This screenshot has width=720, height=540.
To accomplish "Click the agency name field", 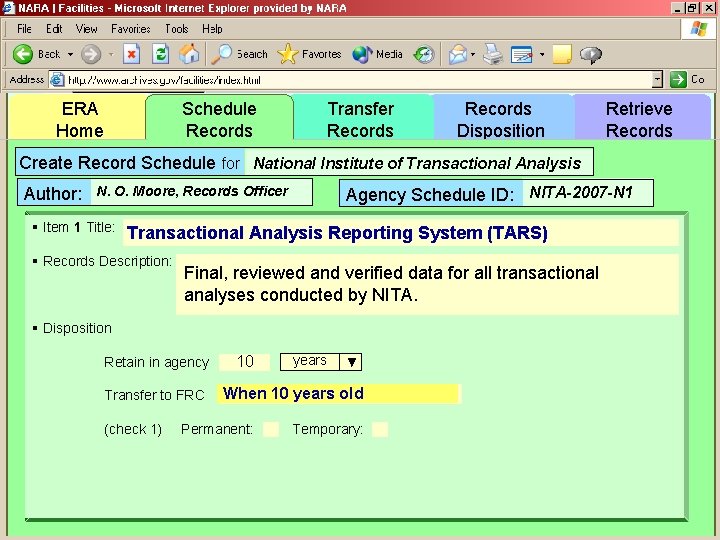I will click(x=418, y=162).
